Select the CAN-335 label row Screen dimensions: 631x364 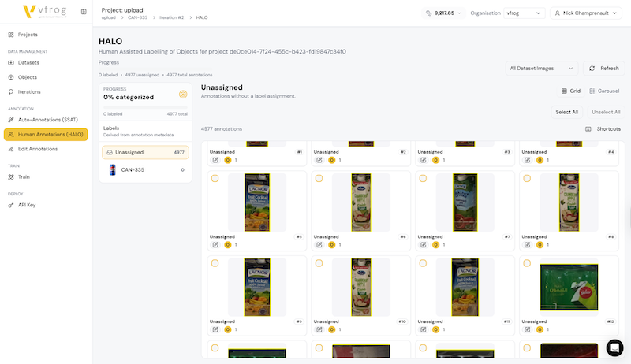(x=145, y=170)
